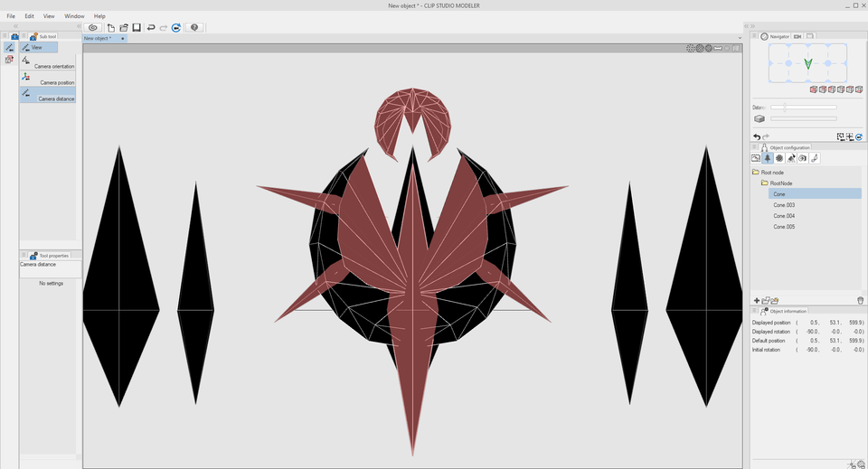This screenshot has height=469, width=868.
Task: Select material sphere category icon
Action: coord(778,158)
